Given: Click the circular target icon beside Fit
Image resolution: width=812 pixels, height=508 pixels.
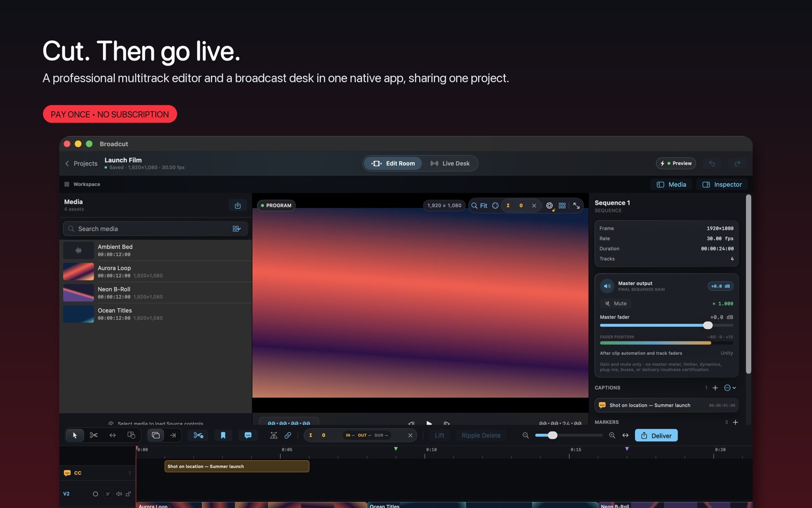Looking at the screenshot, I should coord(495,206).
